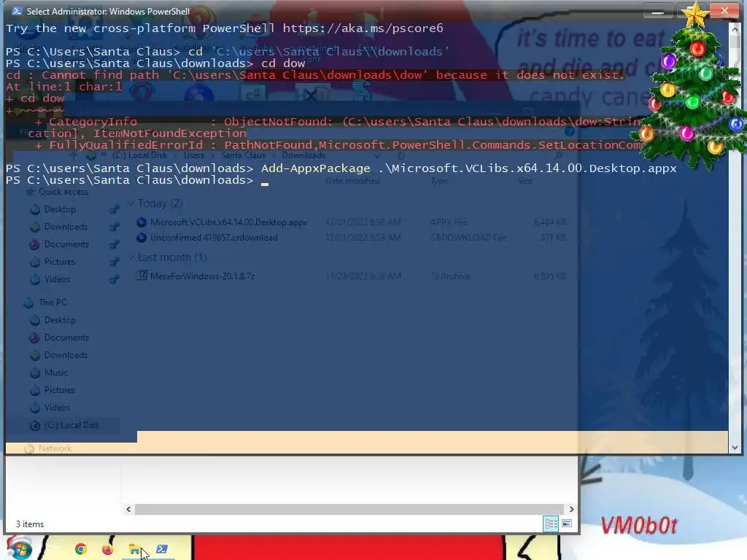Select Santa Claus in the Explorer breadcrumb
This screenshot has width=747, height=560.
click(243, 155)
